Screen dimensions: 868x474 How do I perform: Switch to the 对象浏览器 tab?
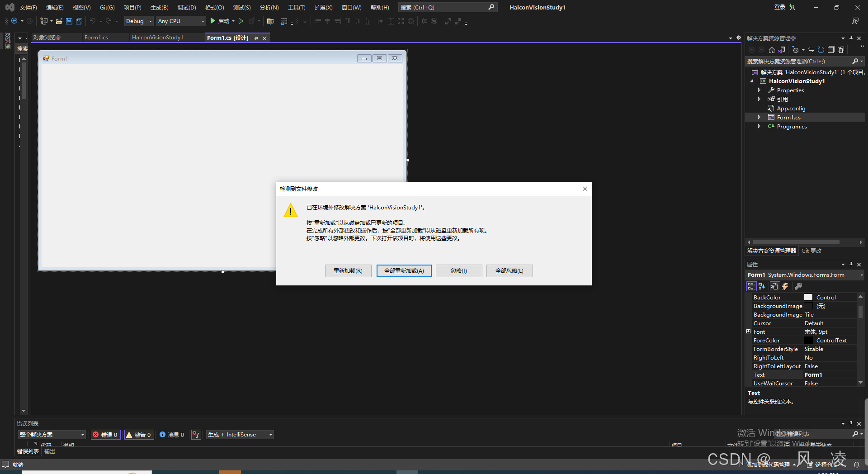click(x=47, y=38)
